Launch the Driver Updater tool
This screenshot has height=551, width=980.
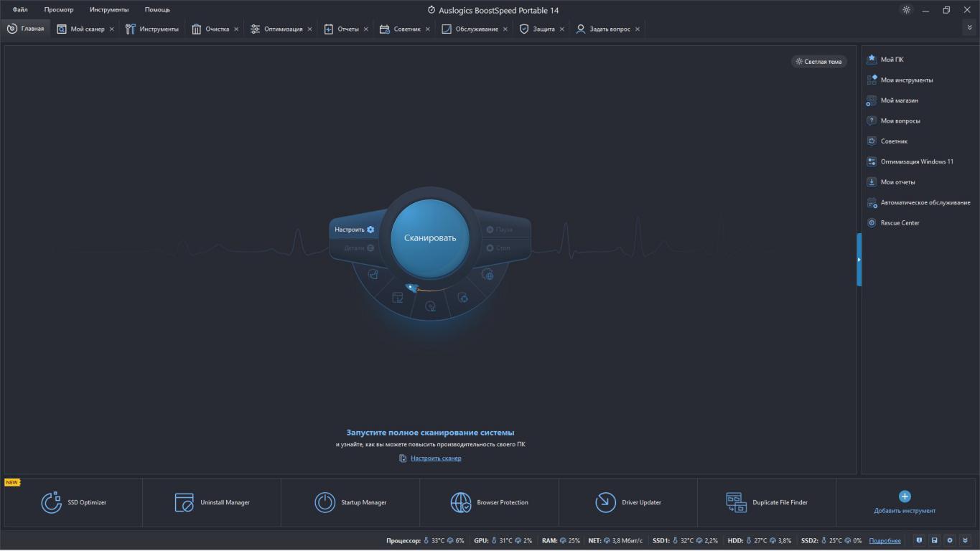point(627,502)
